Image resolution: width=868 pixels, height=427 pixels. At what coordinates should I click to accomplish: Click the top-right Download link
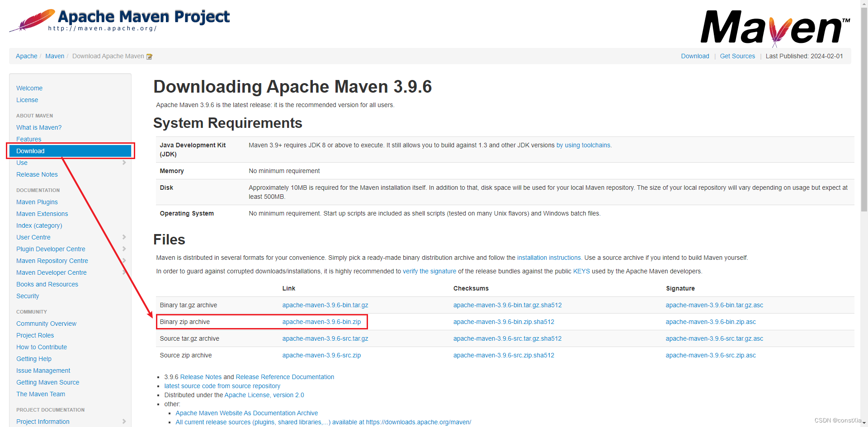[x=695, y=56]
